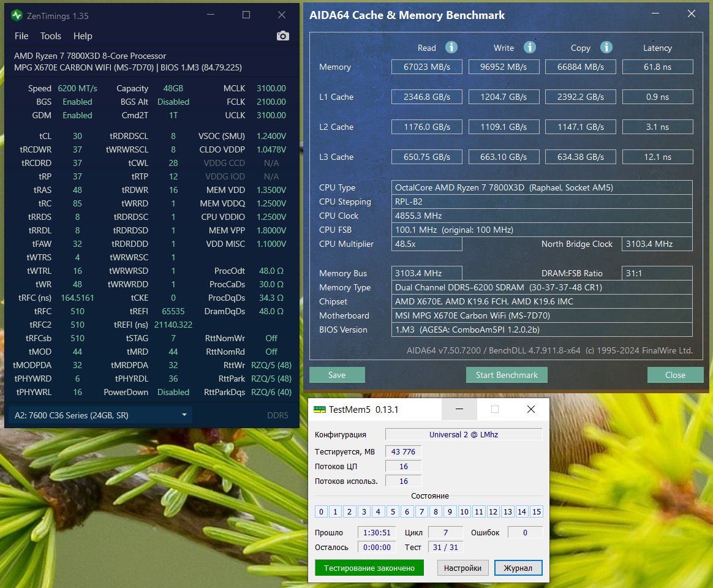
Task: Click FCLK value 2100.00
Action: click(x=271, y=102)
